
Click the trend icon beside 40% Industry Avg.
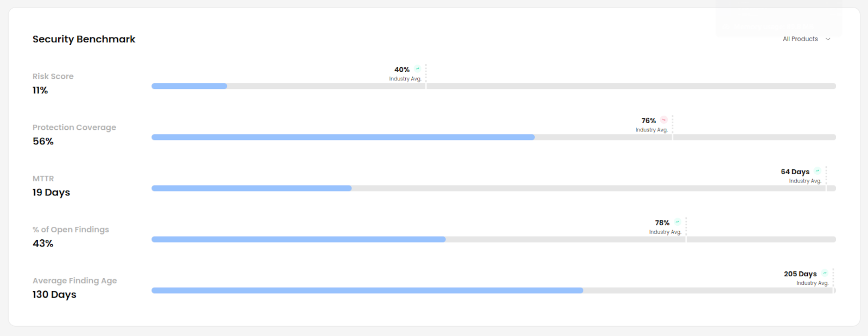pyautogui.click(x=418, y=68)
